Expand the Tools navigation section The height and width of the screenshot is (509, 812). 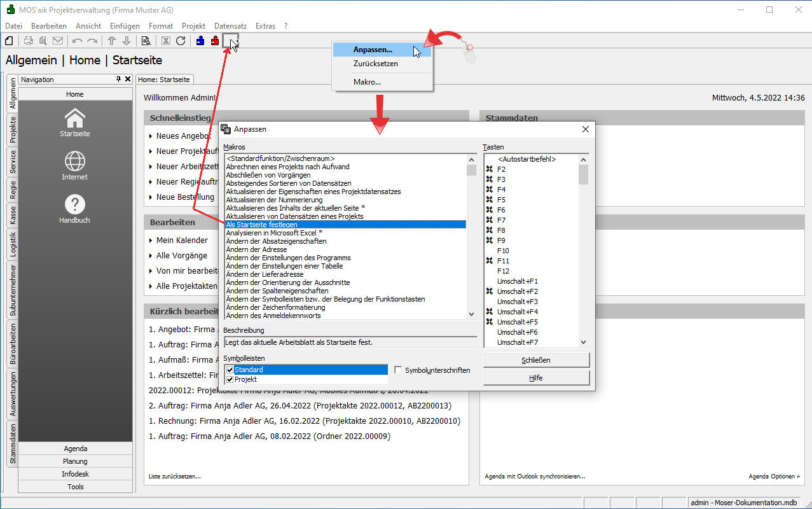coord(75,487)
